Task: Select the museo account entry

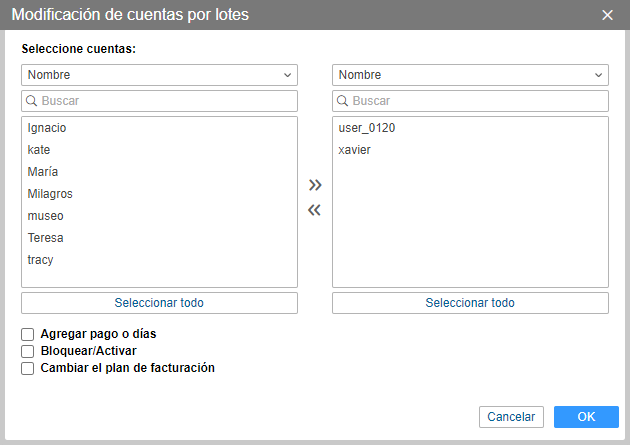Action: [46, 216]
